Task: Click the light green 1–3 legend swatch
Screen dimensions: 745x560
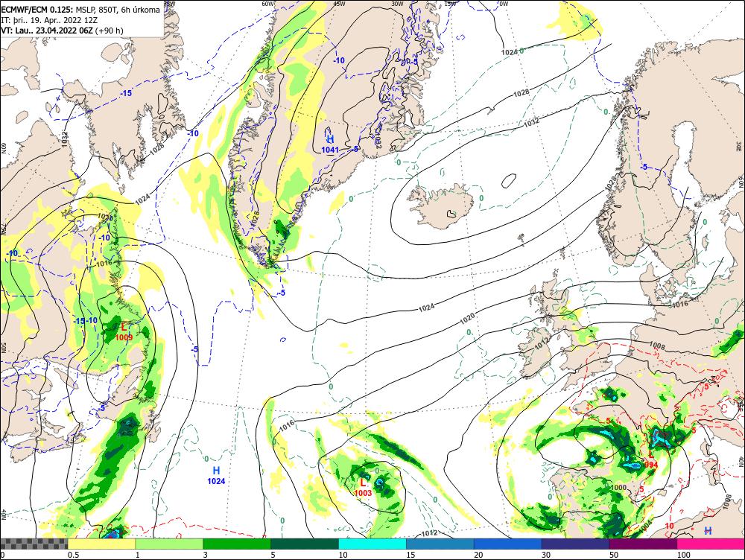Action: [169, 544]
